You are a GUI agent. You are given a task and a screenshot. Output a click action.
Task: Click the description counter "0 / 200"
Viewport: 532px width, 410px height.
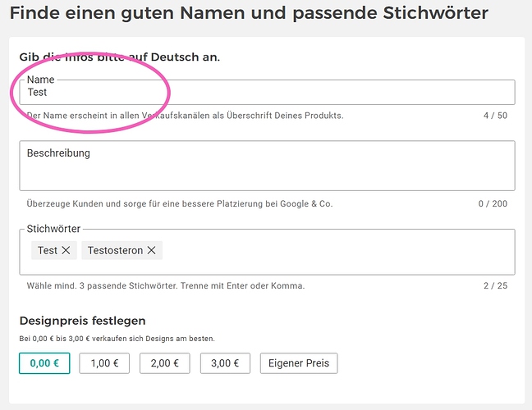(493, 203)
